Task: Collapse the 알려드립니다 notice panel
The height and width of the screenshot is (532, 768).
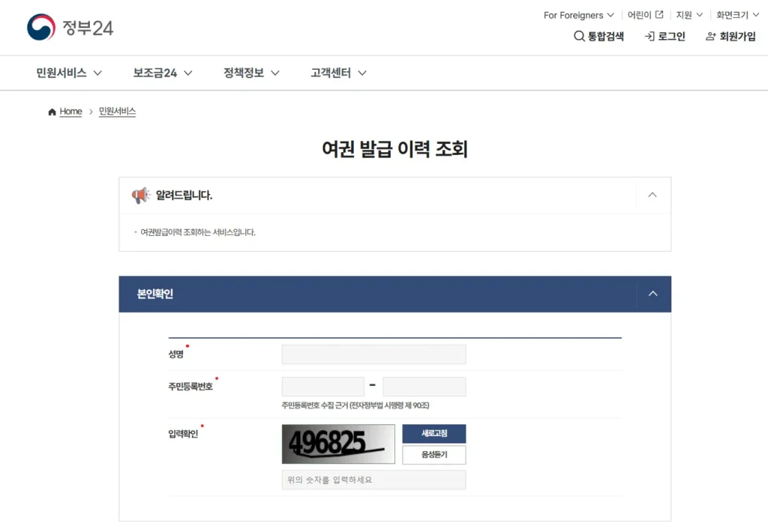Action: [x=652, y=195]
